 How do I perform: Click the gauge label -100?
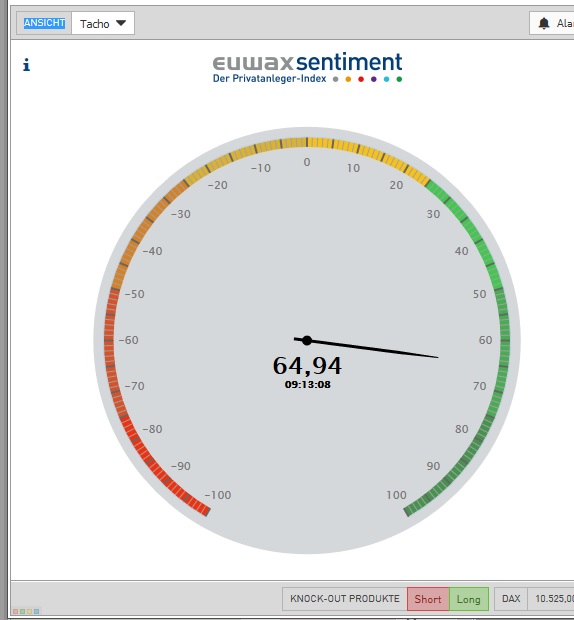[x=218, y=495]
